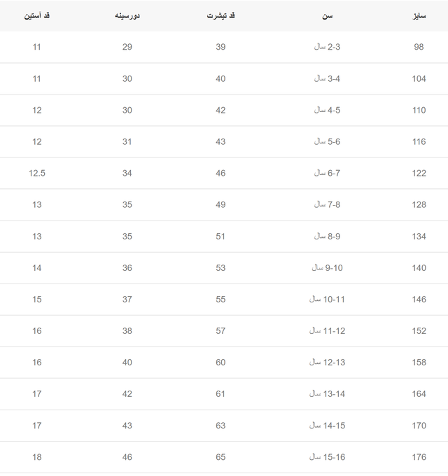
Task: Click the سن column header
Action: pos(327,15)
